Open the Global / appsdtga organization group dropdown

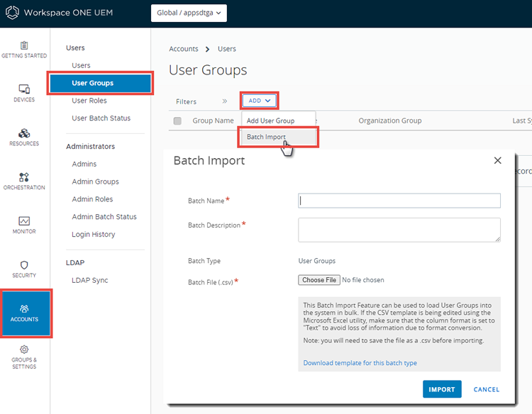pos(189,13)
